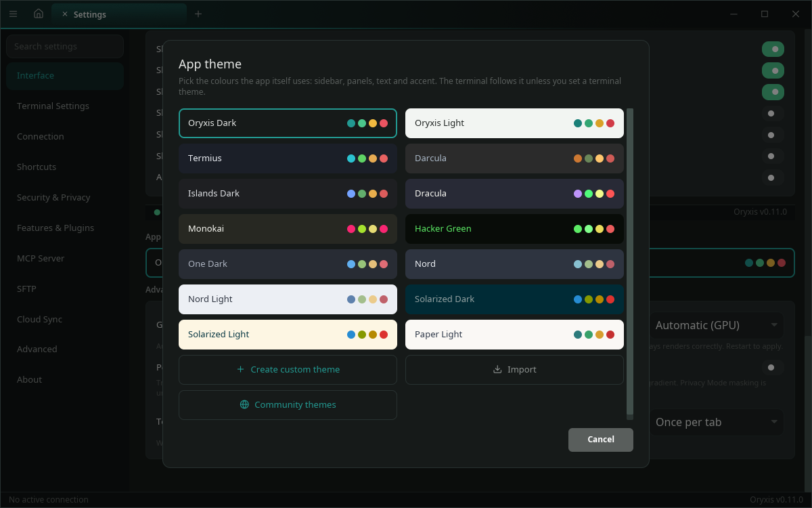Open the Shortcuts settings section
Viewport: 812px width, 508px height.
65,167
